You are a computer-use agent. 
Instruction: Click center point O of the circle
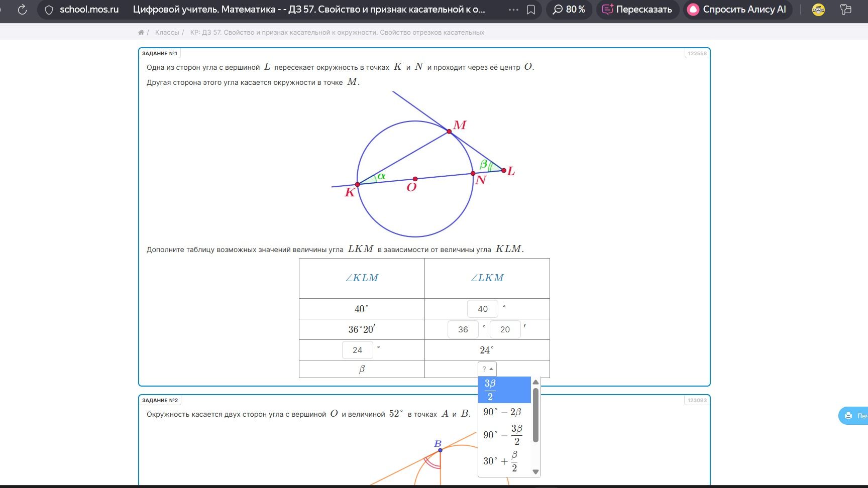[415, 179]
